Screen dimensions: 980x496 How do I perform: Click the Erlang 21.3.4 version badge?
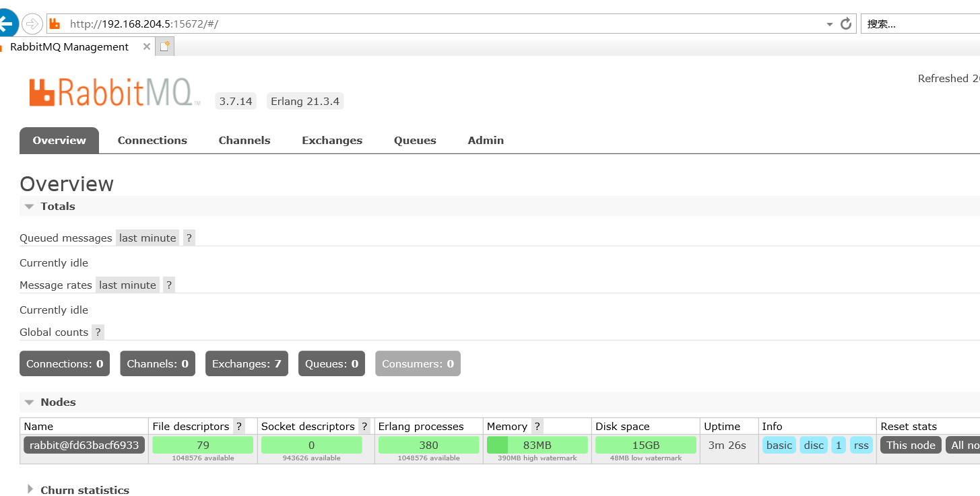tap(305, 101)
